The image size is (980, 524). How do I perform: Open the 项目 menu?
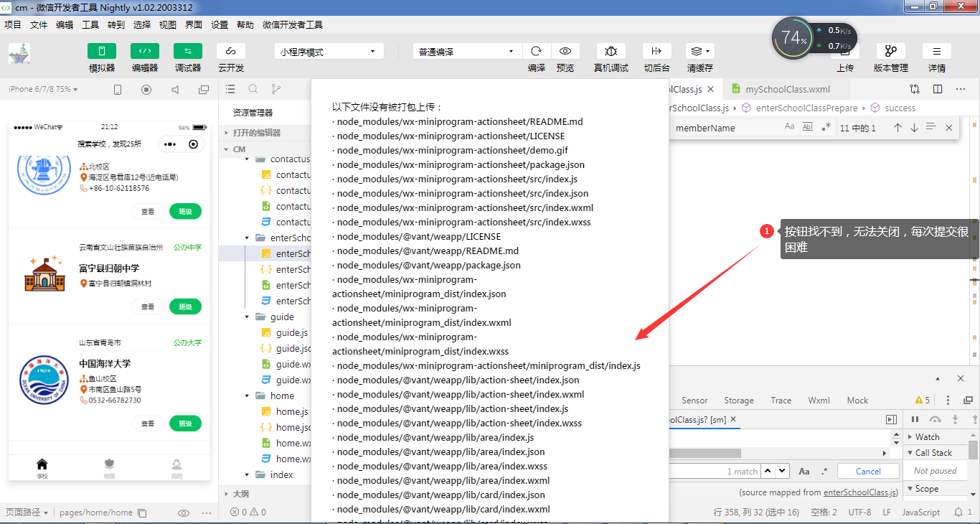(13, 24)
